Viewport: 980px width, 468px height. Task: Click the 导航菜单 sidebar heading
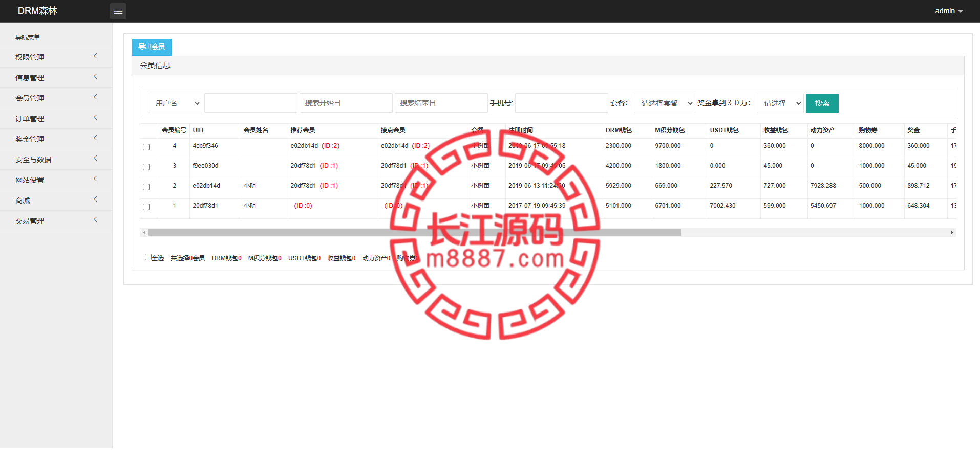28,37
